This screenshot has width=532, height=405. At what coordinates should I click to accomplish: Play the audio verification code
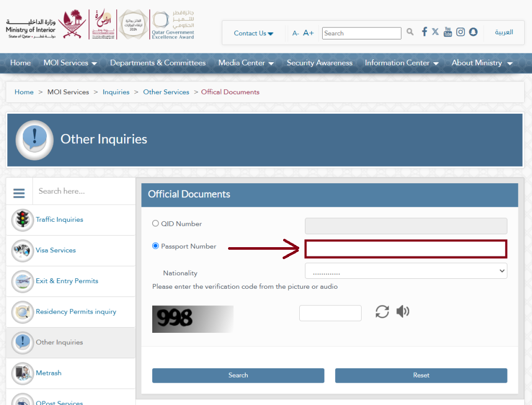pos(403,312)
